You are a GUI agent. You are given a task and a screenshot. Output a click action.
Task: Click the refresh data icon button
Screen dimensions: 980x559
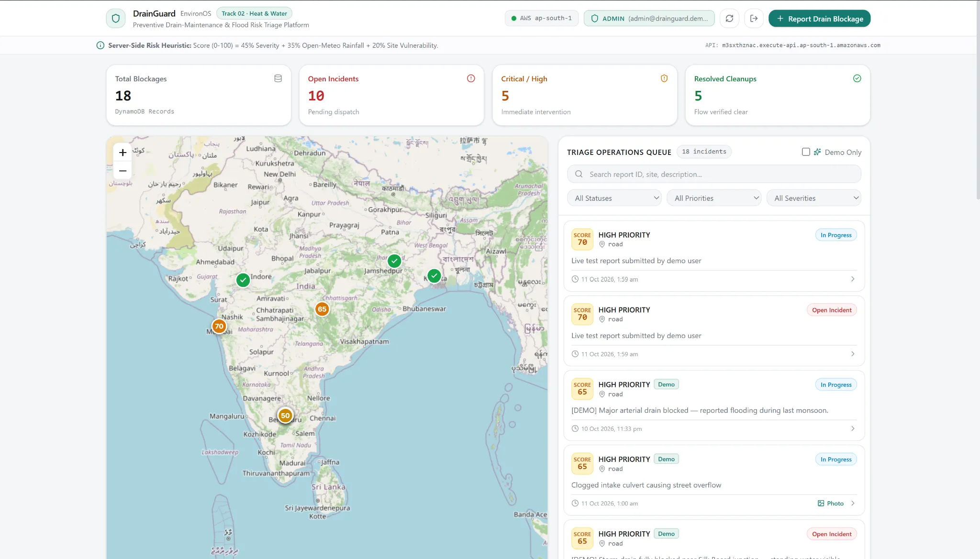pyautogui.click(x=729, y=19)
